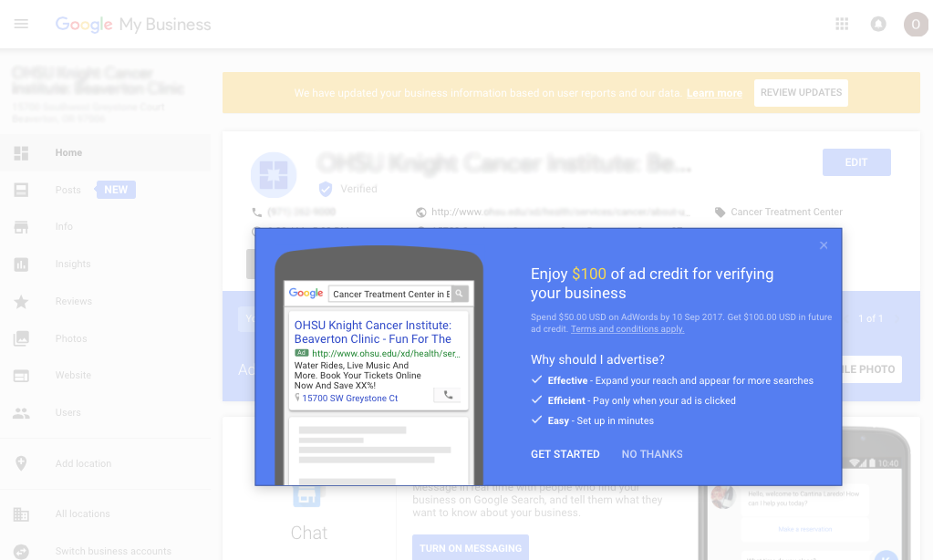Click the '1 of 1' counter text
The height and width of the screenshot is (560, 933).
(x=870, y=318)
